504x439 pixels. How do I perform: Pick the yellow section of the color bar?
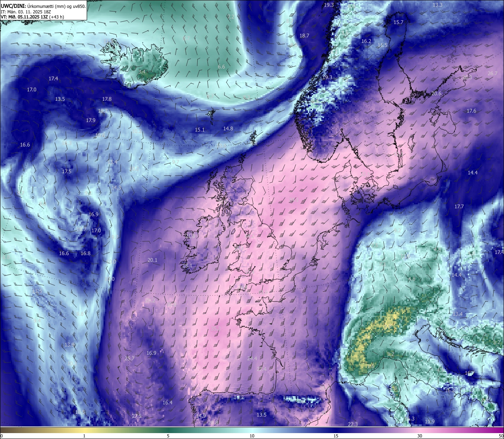pyautogui.click(x=85, y=430)
